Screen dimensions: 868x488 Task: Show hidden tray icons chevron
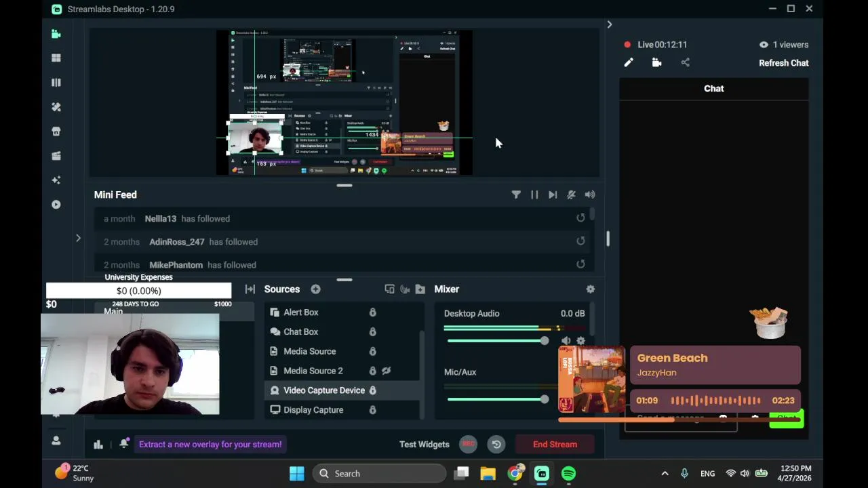pos(665,474)
